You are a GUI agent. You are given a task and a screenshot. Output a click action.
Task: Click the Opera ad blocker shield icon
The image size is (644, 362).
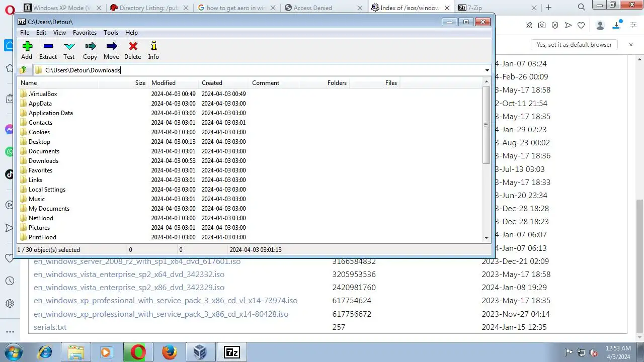pos(555,25)
